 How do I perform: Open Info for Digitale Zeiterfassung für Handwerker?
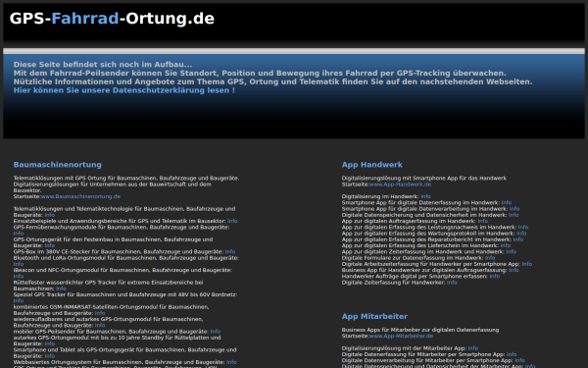452,283
